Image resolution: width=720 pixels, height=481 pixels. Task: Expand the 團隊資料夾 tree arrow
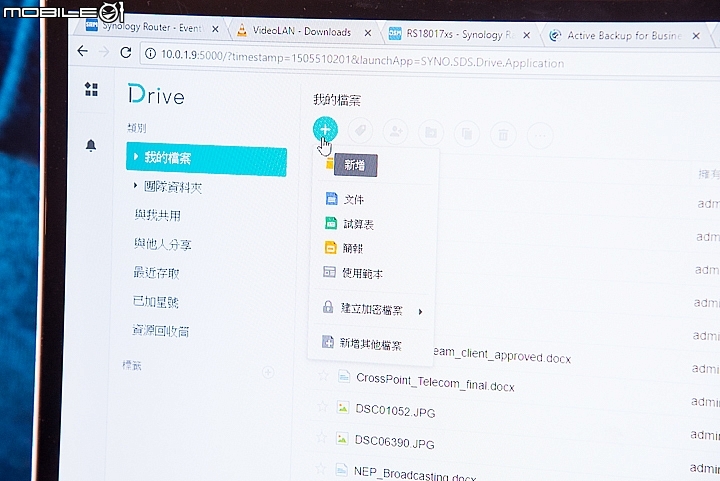(135, 185)
